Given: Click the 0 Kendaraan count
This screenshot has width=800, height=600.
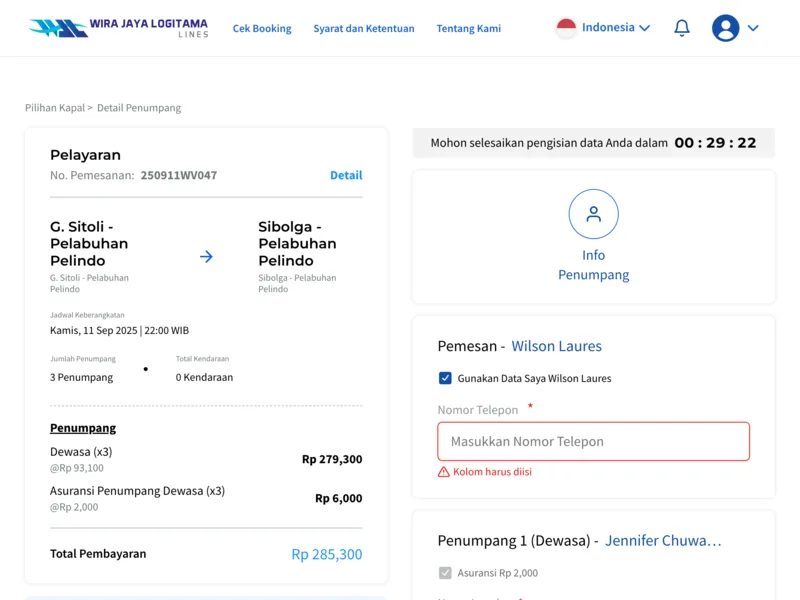Looking at the screenshot, I should coord(204,378).
